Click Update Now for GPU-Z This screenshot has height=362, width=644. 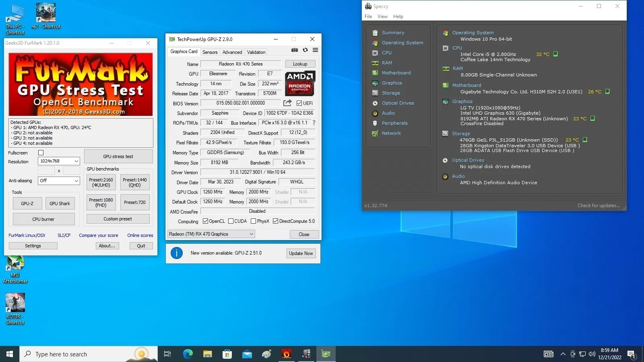301,253
